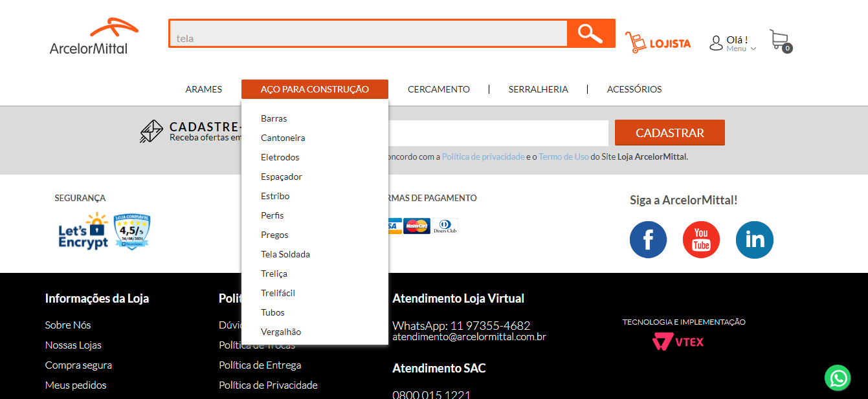
Task: Open the Compra segura footer link
Action: tap(78, 365)
